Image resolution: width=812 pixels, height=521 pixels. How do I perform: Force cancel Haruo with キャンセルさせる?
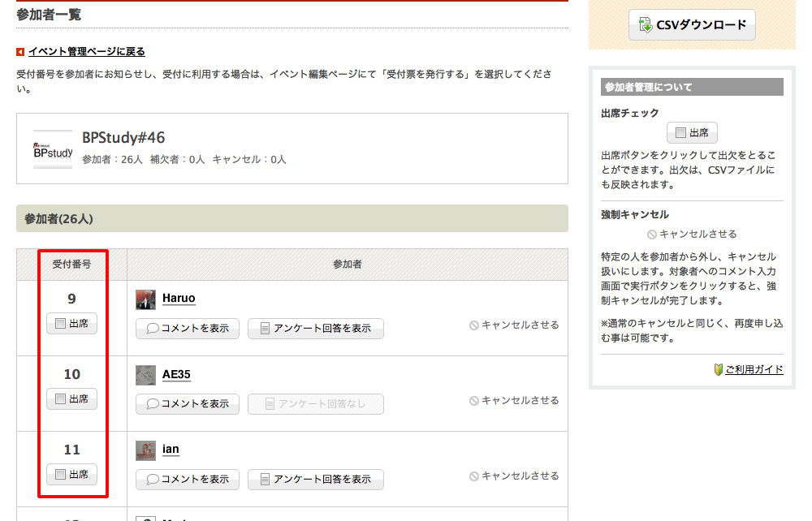[x=514, y=325]
